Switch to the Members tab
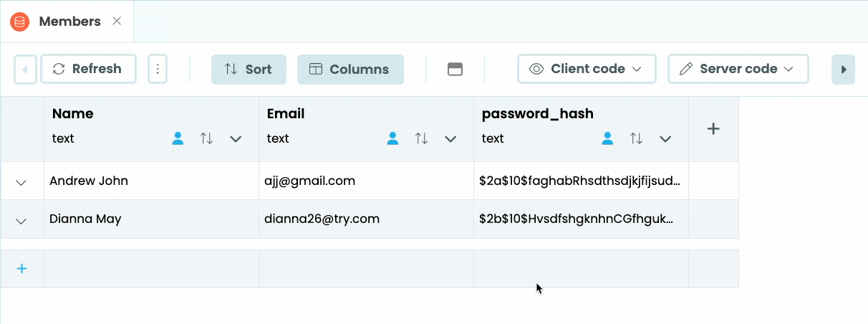 coord(69,22)
